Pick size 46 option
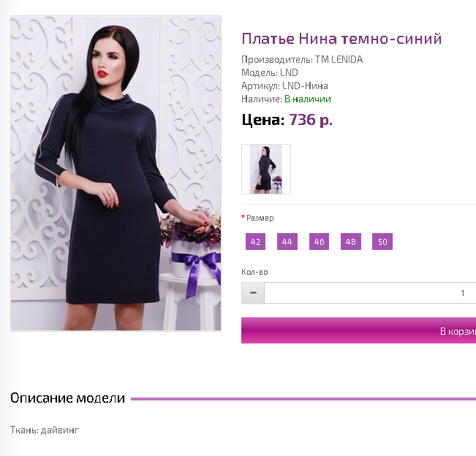Image resolution: width=476 pixels, height=456 pixels. [319, 241]
